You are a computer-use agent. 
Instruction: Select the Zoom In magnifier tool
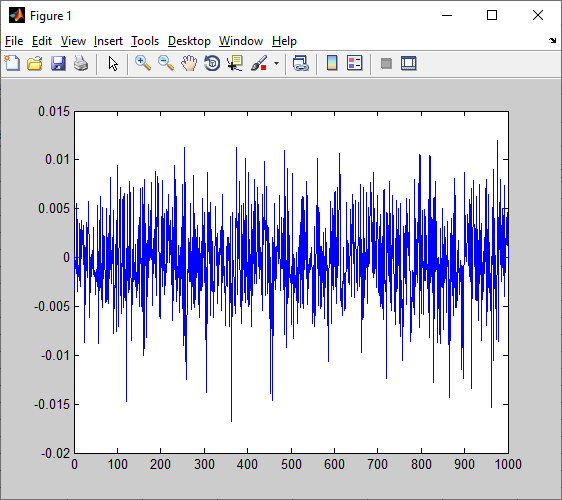coord(143,63)
